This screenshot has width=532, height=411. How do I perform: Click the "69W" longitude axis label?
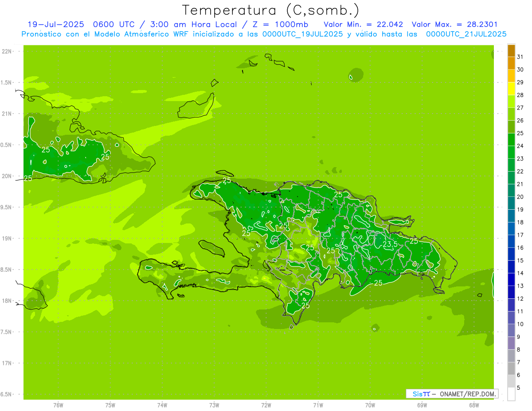(422, 405)
